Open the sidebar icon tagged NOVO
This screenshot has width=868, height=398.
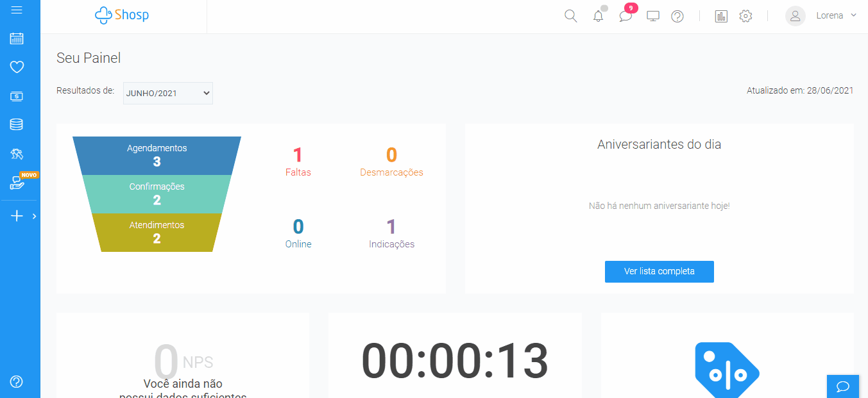(x=18, y=183)
